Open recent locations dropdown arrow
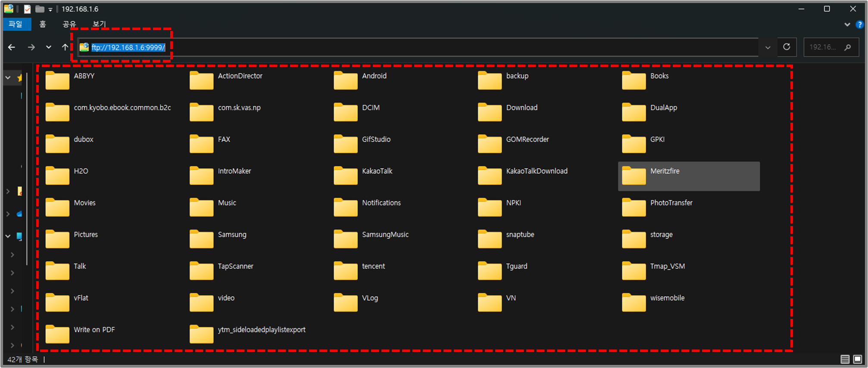 click(x=49, y=47)
